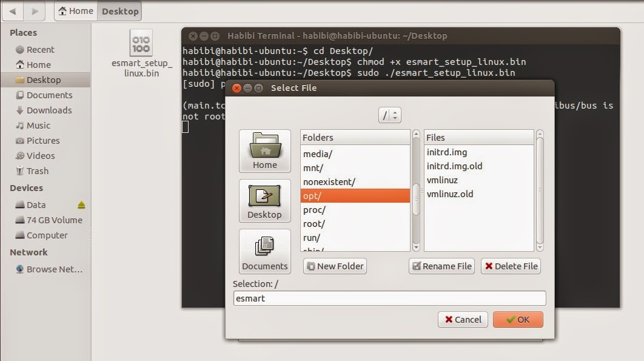The height and width of the screenshot is (361, 644).
Task: Maximize the Select File dialog
Action: [258, 88]
